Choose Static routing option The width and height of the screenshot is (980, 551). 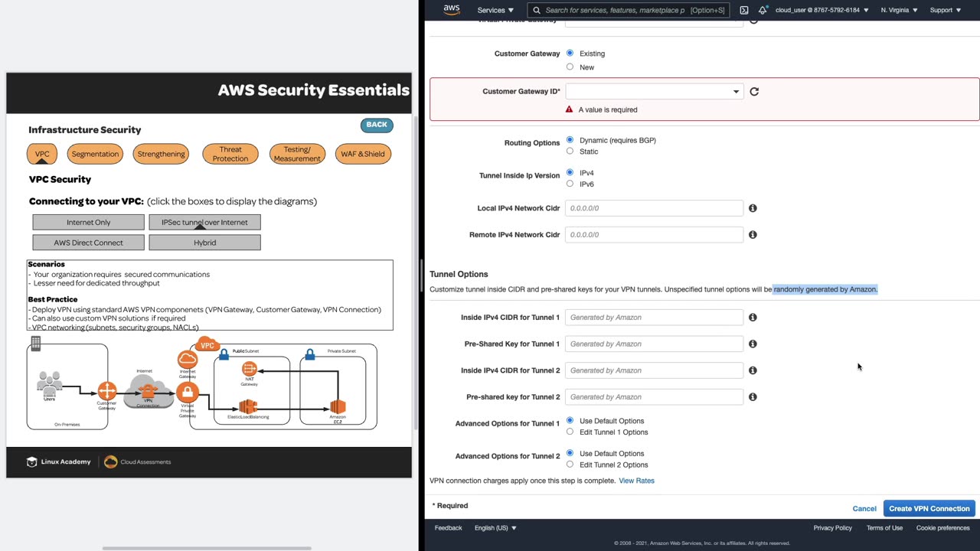point(570,152)
